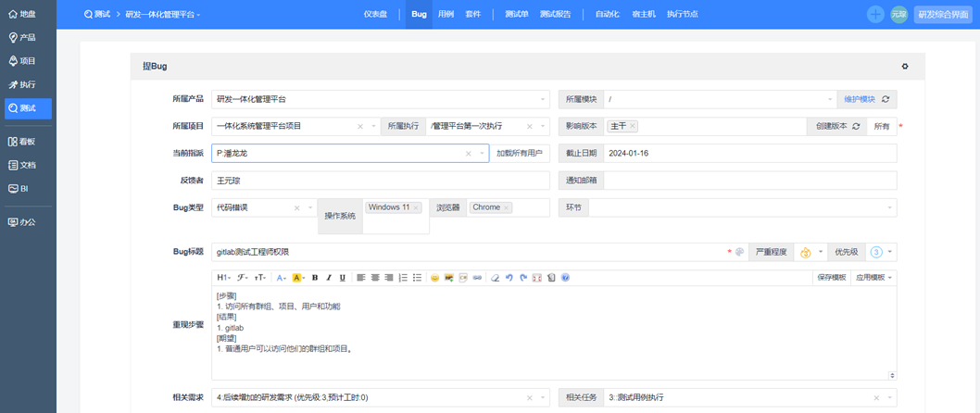Click the 保存模板 button

click(832, 278)
